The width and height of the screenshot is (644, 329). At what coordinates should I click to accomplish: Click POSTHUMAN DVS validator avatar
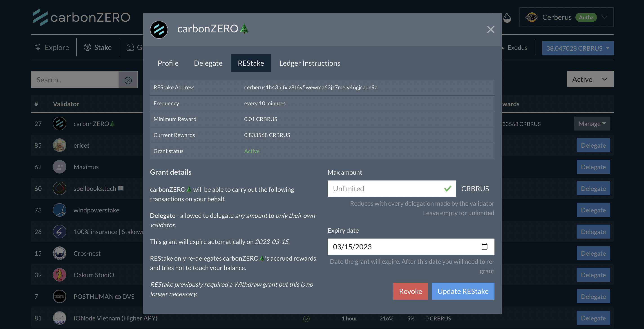pyautogui.click(x=60, y=296)
